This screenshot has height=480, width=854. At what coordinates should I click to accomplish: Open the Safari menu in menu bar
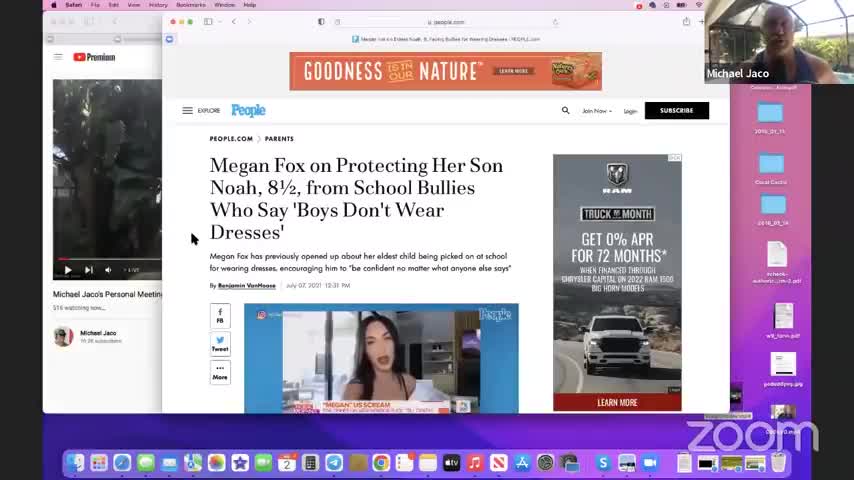(x=74, y=5)
